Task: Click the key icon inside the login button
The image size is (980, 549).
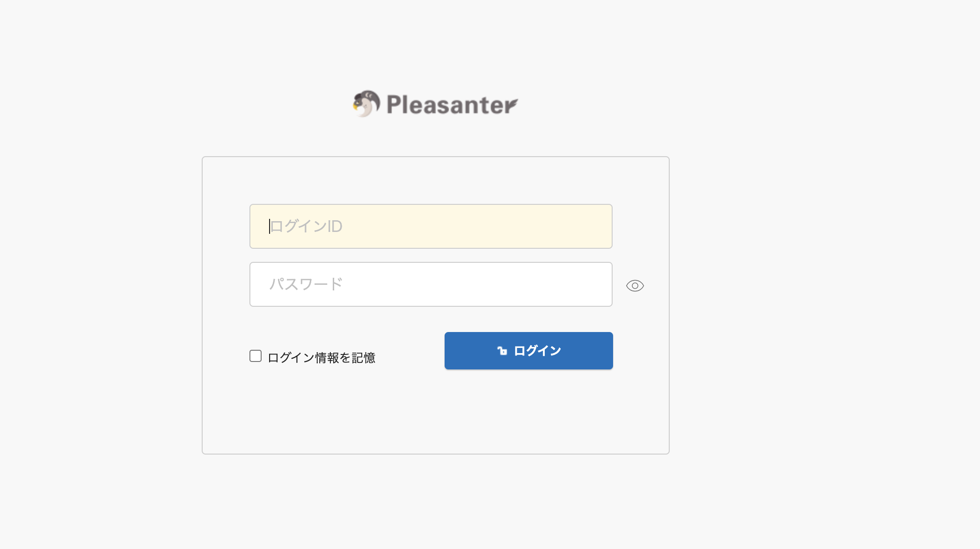Action: (501, 350)
